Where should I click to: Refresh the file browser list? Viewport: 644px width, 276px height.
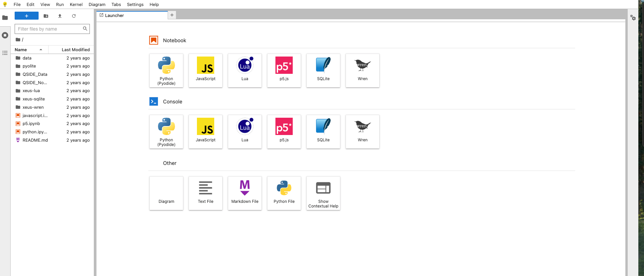[74, 16]
